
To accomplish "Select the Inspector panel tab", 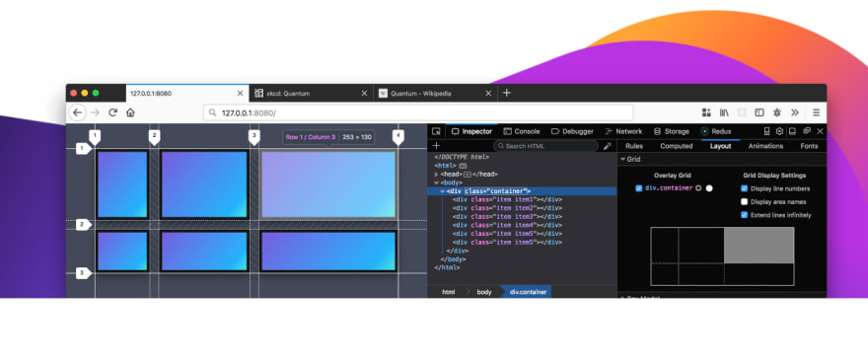I will (471, 131).
